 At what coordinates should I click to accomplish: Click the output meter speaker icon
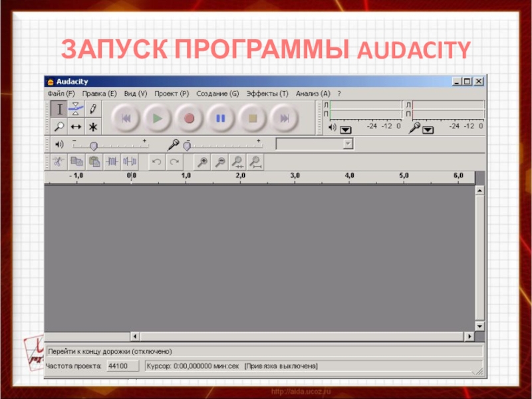(x=332, y=128)
